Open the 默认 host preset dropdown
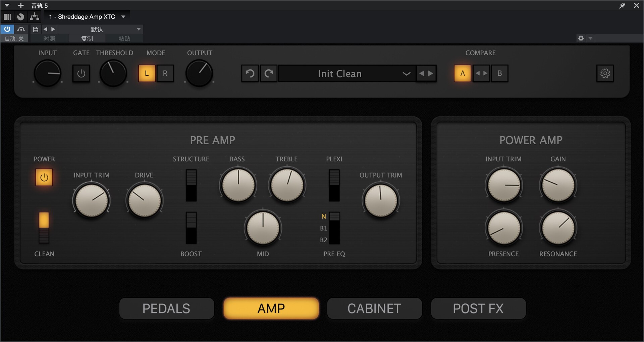This screenshot has height=342, width=644. click(100, 29)
